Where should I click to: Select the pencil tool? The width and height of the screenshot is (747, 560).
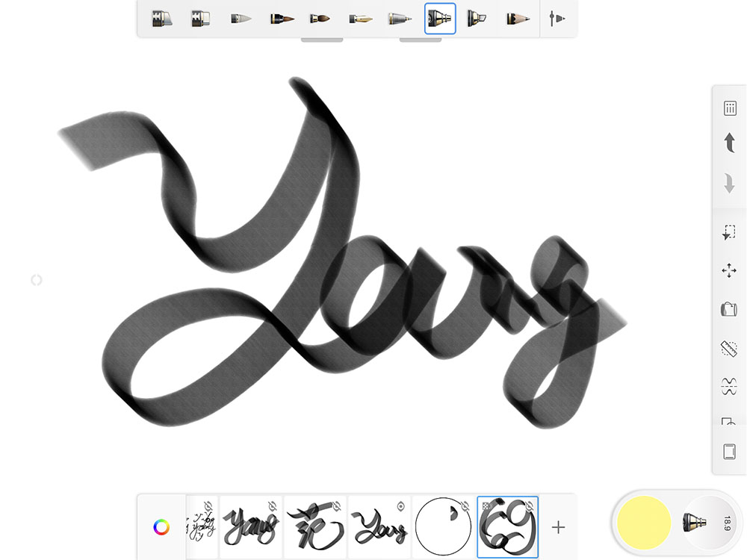[x=518, y=19]
